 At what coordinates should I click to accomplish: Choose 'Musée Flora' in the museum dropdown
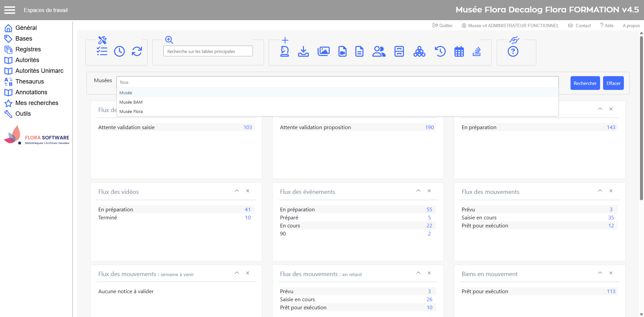coord(131,112)
